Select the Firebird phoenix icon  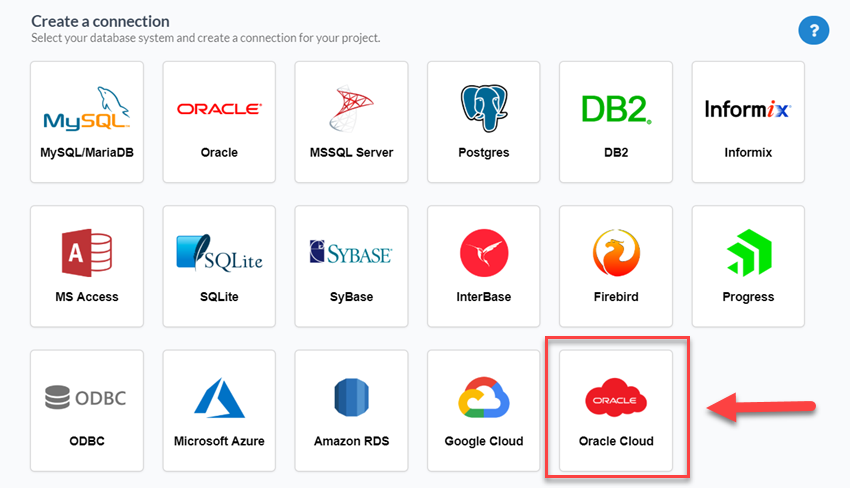615,252
